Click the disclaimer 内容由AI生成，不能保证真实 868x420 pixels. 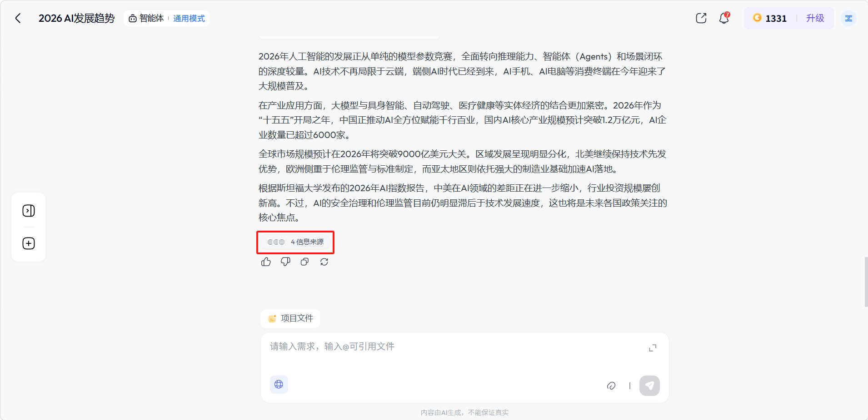[464, 412]
